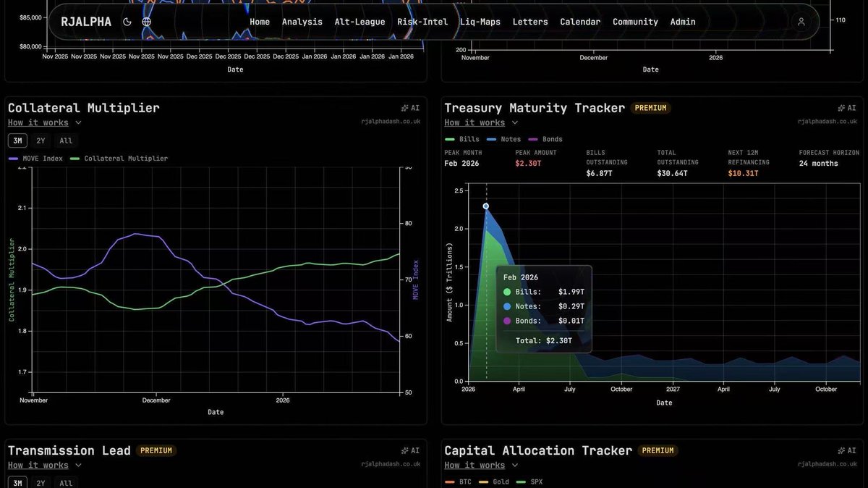Click Notes: $0.29T row in tooltip
The height and width of the screenshot is (488, 868).
point(544,306)
